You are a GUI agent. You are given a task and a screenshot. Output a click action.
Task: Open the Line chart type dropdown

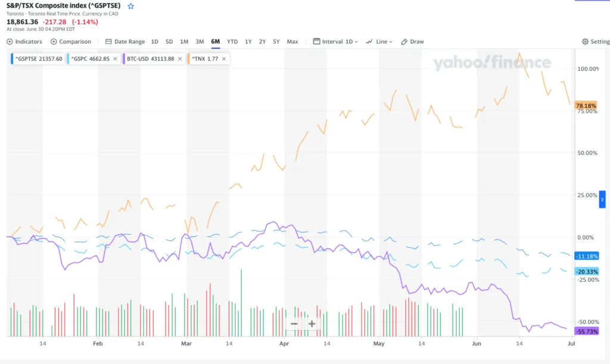click(x=379, y=42)
